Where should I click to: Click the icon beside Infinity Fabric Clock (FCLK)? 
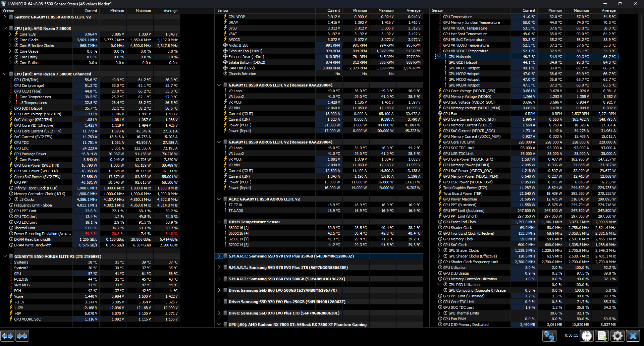click(11, 188)
